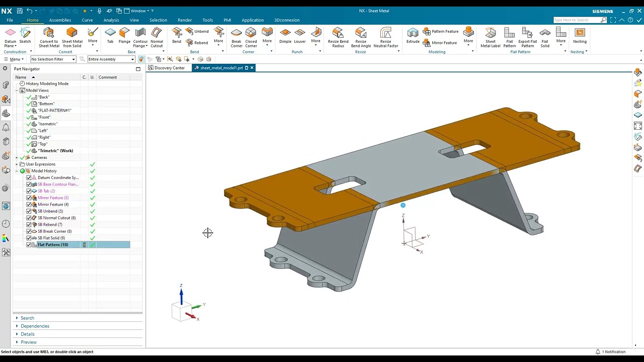Click Convert to Sheet Metal
Image resolution: width=644 pixels, height=362 pixels.
pos(49,38)
